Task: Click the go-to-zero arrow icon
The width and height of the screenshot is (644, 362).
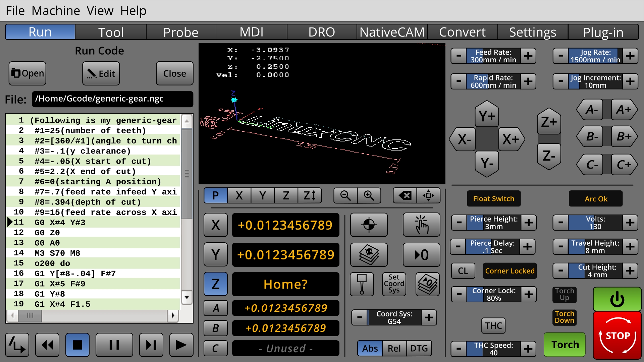Action: [x=422, y=255]
